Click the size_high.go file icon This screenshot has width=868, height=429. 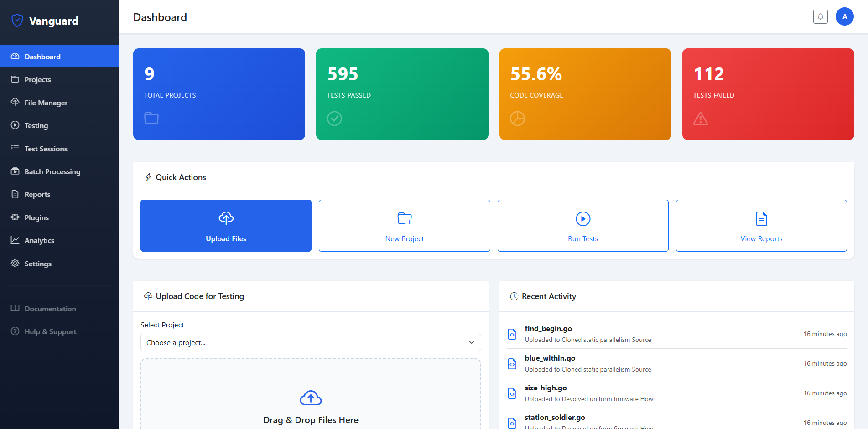(x=512, y=393)
